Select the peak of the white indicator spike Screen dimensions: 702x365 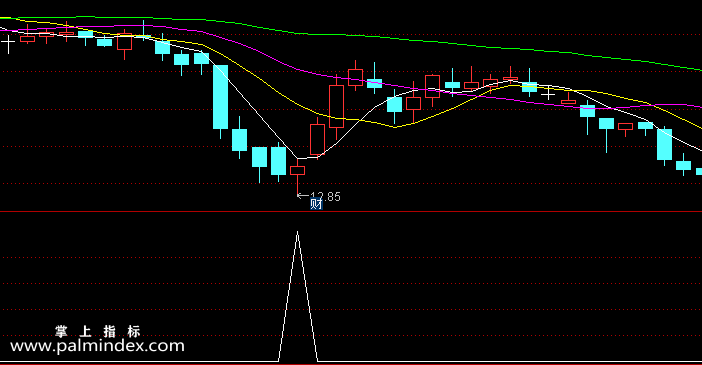tap(297, 233)
